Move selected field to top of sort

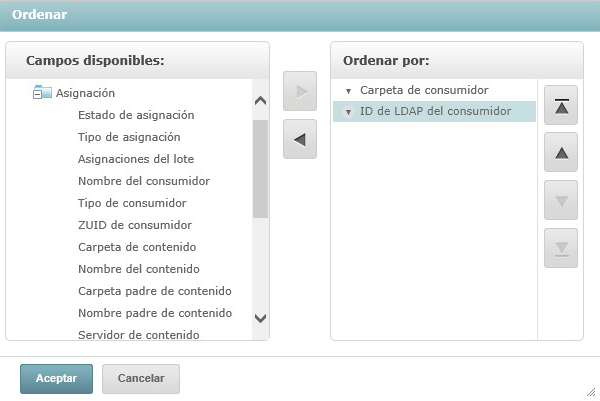pos(561,105)
